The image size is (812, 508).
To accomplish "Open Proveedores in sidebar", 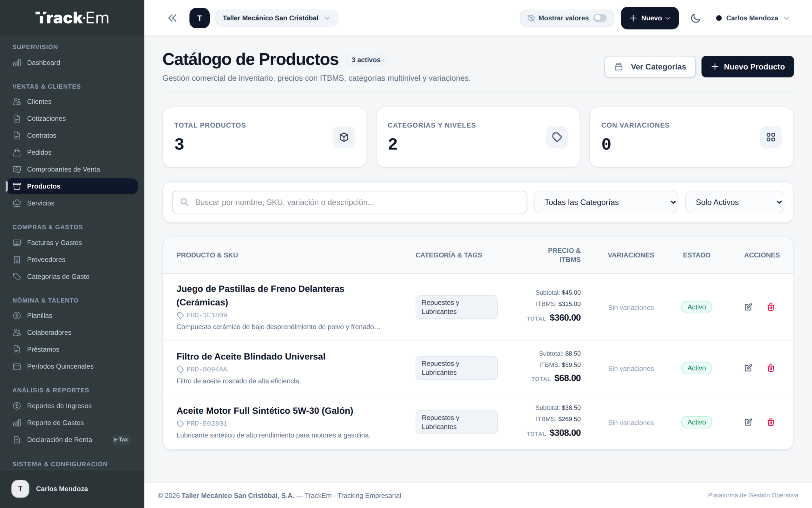I will [72, 260].
